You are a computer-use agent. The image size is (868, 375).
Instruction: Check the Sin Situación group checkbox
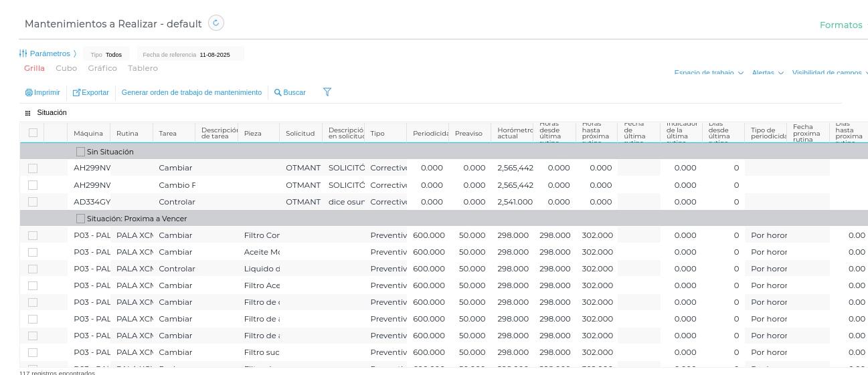tap(80, 152)
